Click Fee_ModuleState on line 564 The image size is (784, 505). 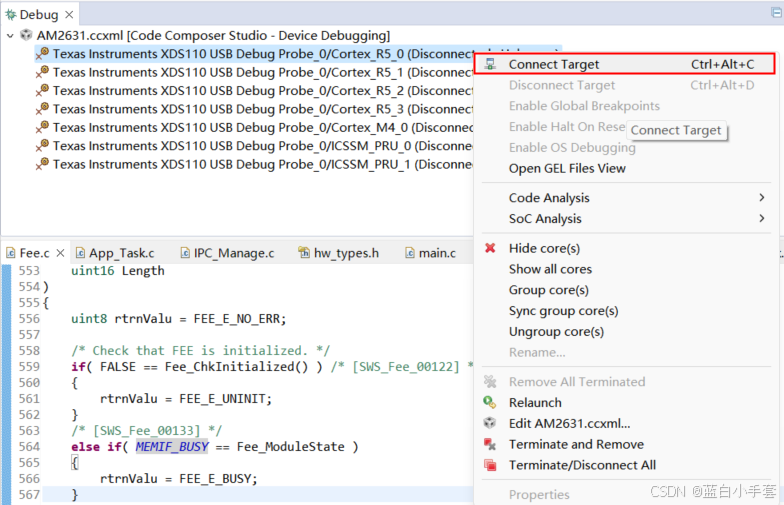click(x=290, y=446)
